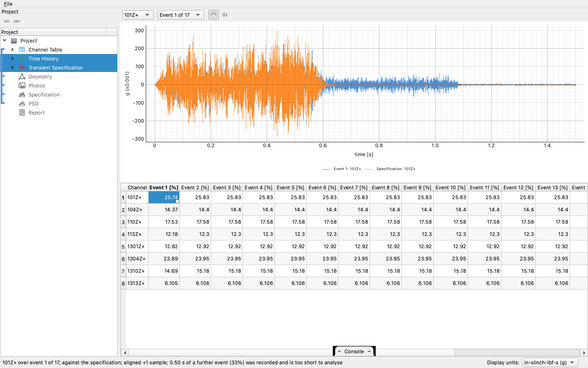
Task: Select Channel Table in project tree
Action: point(45,49)
